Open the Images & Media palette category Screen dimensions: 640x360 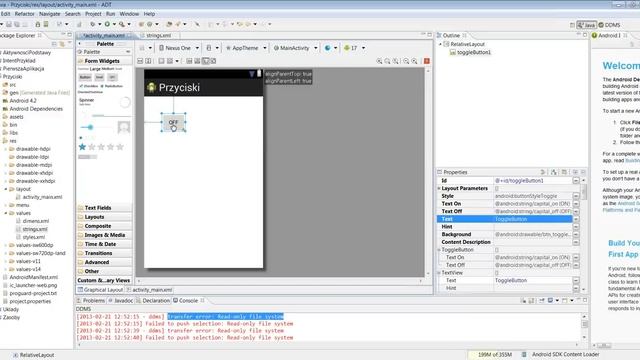(104, 235)
